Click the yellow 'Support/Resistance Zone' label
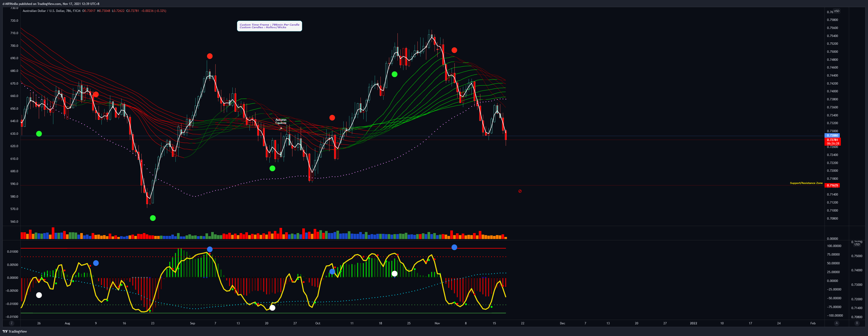Screen dimensions: 868x336 806,183
